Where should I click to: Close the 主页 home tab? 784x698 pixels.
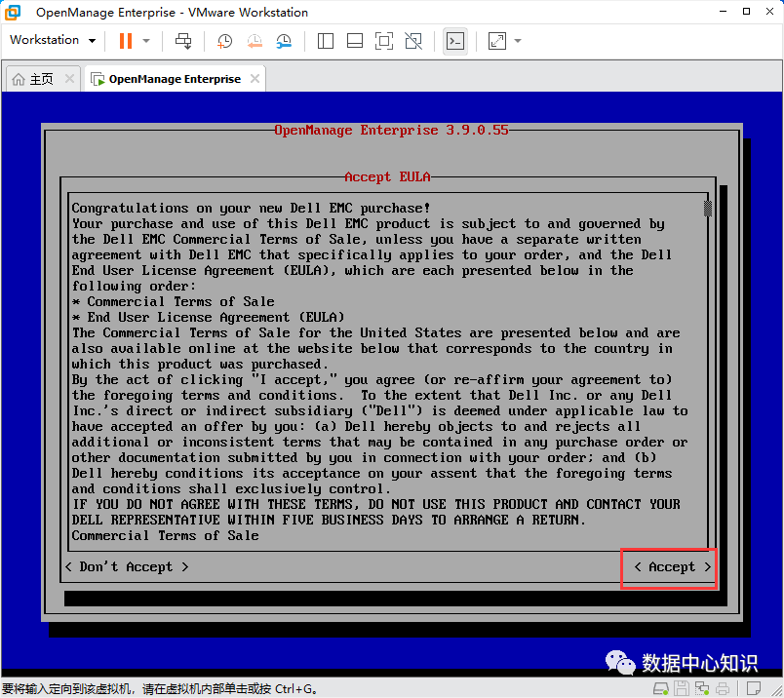(69, 79)
